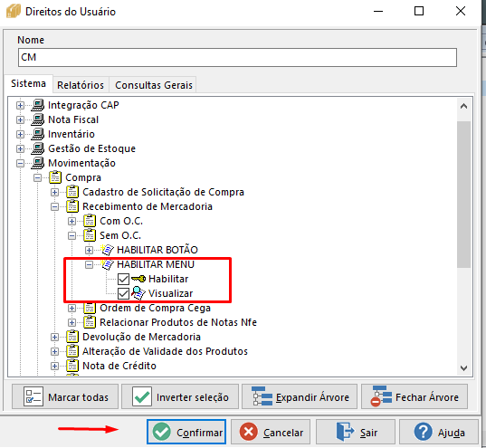Click the tree vertical scrollbar thumb
Image resolution: width=486 pixels, height=448 pixels.
pyautogui.click(x=463, y=195)
